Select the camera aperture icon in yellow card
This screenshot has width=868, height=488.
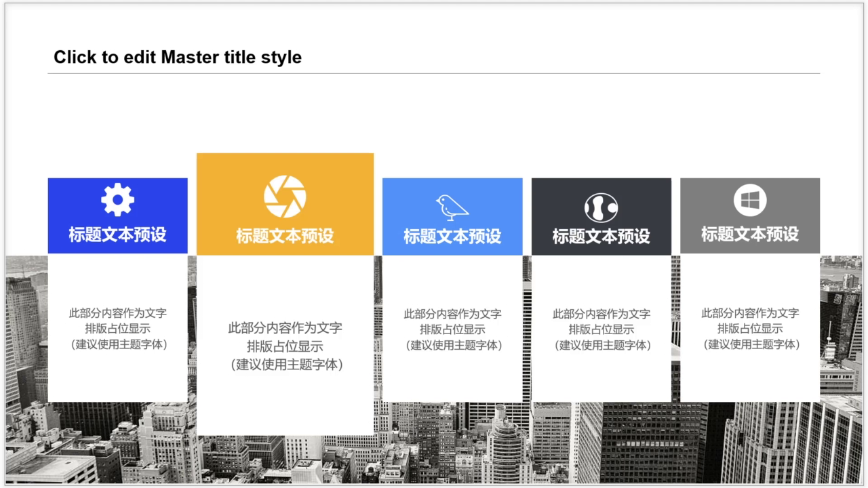pyautogui.click(x=285, y=197)
